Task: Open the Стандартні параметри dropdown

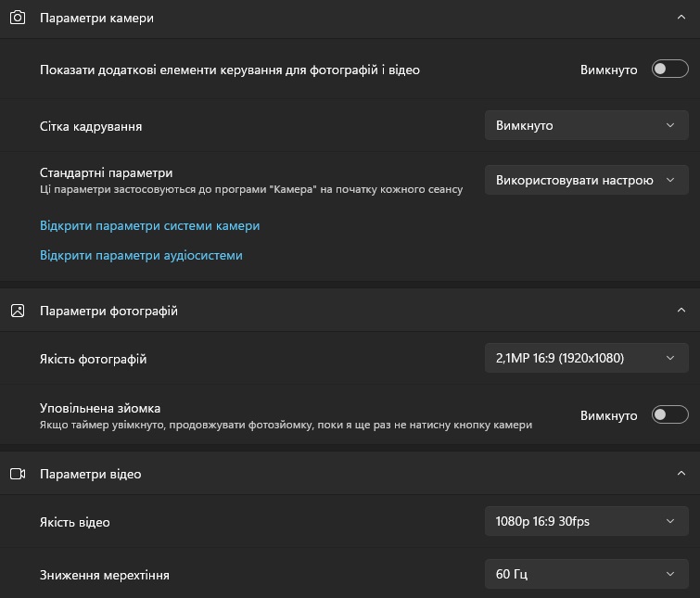Action: coord(587,180)
